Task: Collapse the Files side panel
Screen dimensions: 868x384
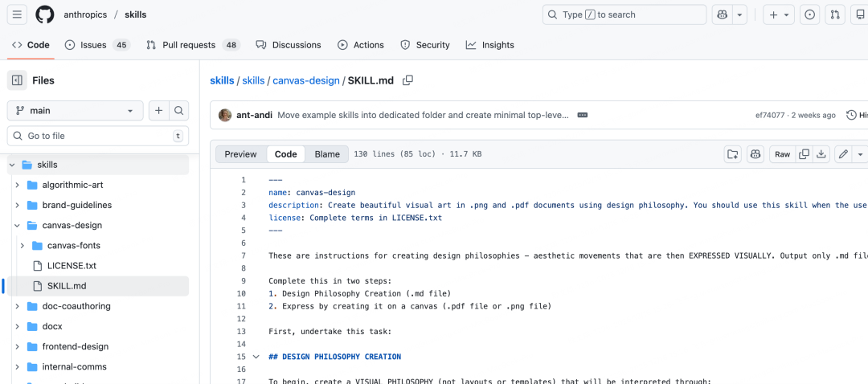Action: tap(17, 81)
